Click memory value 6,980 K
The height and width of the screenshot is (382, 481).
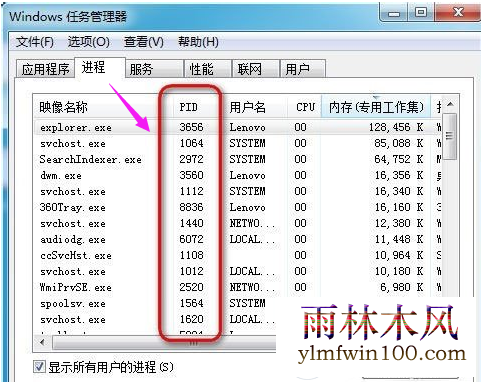(x=402, y=287)
